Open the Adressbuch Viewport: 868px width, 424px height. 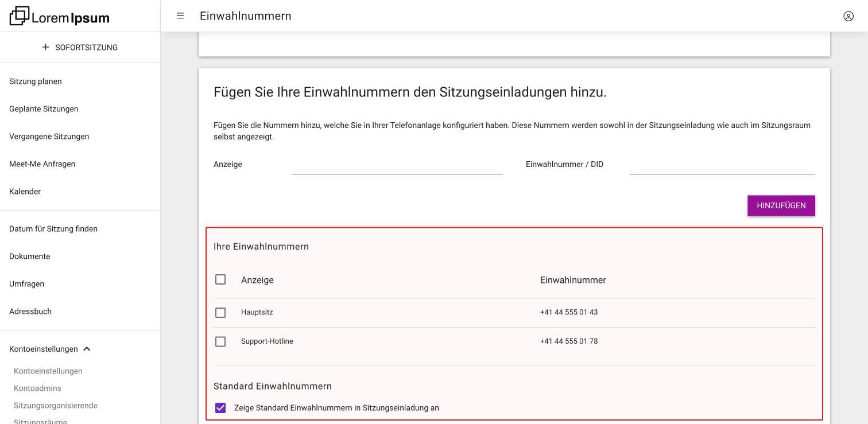[30, 312]
